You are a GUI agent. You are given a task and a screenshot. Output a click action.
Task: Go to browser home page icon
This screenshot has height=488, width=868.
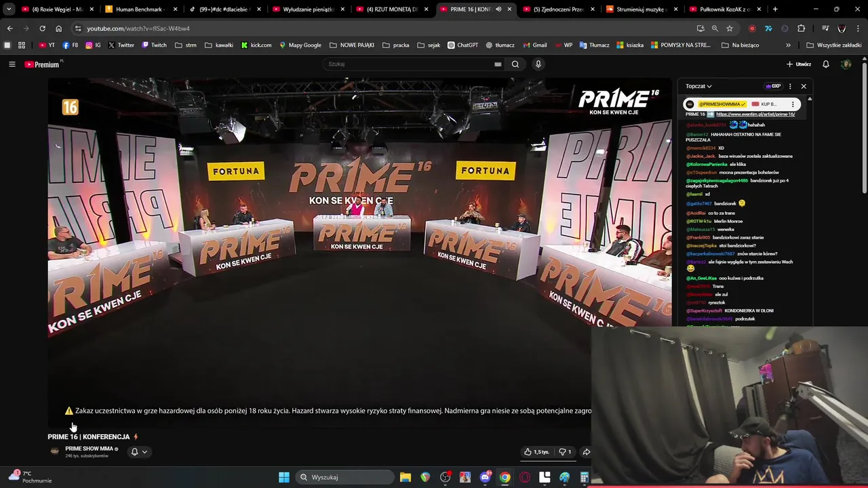pos(58,28)
